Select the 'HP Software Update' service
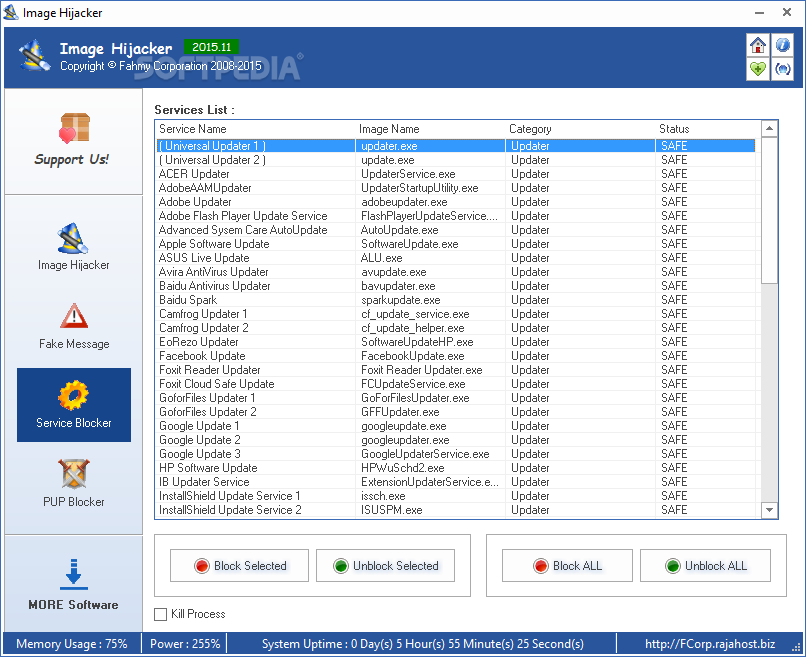 click(x=456, y=468)
